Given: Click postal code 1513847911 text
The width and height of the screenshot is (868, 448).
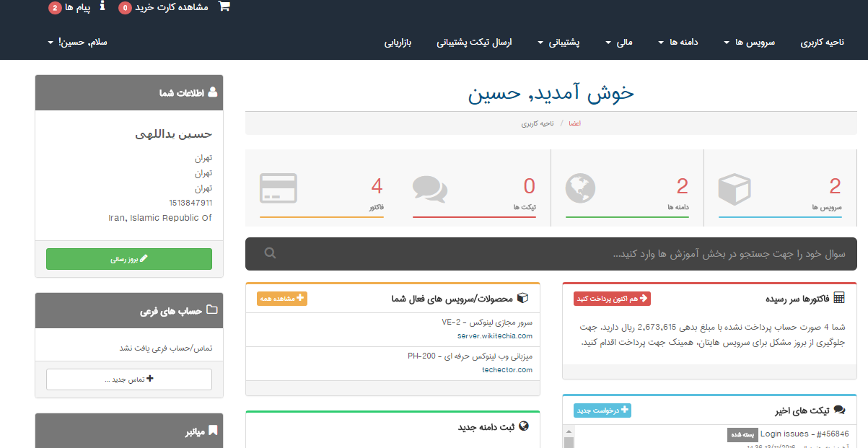Looking at the screenshot, I should pyautogui.click(x=190, y=203).
